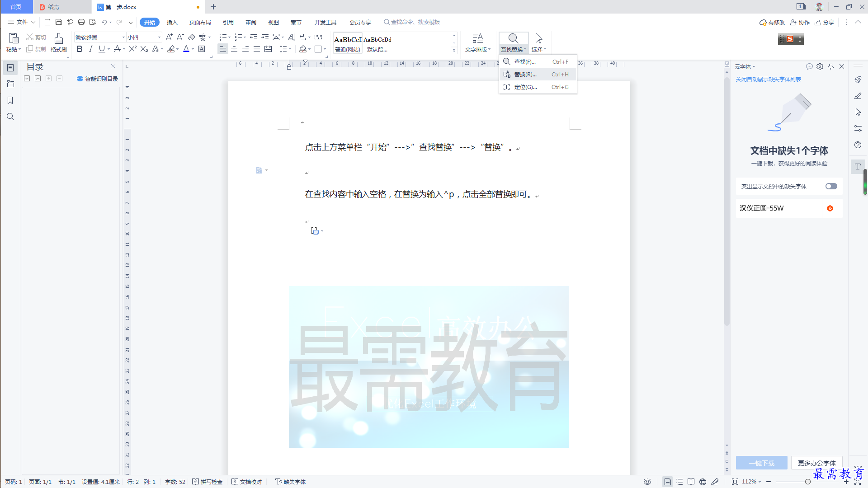
Task: Open a new document tab
Action: pos(213,7)
